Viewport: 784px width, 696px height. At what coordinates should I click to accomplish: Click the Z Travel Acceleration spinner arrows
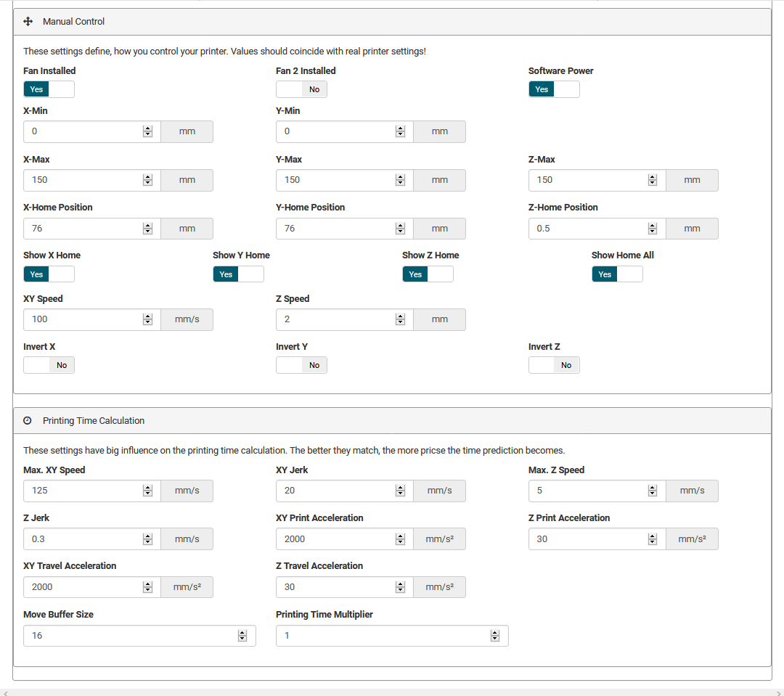click(x=400, y=587)
